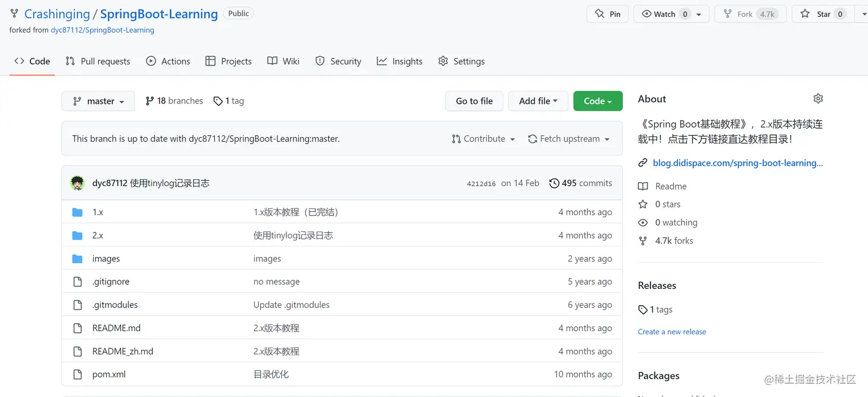Viewport: 868px width, 397px height.
Task: Click the tag icon under Releases
Action: [643, 310]
